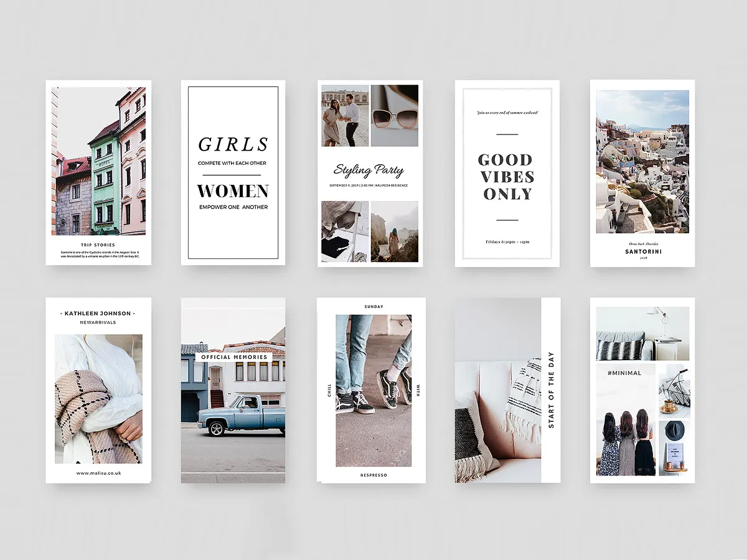Click the Styling Party script title
The image size is (747, 560).
click(x=369, y=170)
